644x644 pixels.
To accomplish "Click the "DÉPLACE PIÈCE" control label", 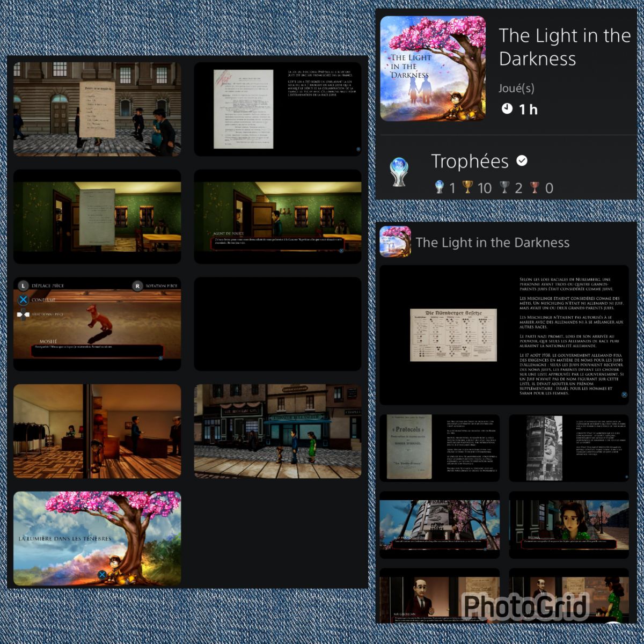I will pyautogui.click(x=48, y=286).
